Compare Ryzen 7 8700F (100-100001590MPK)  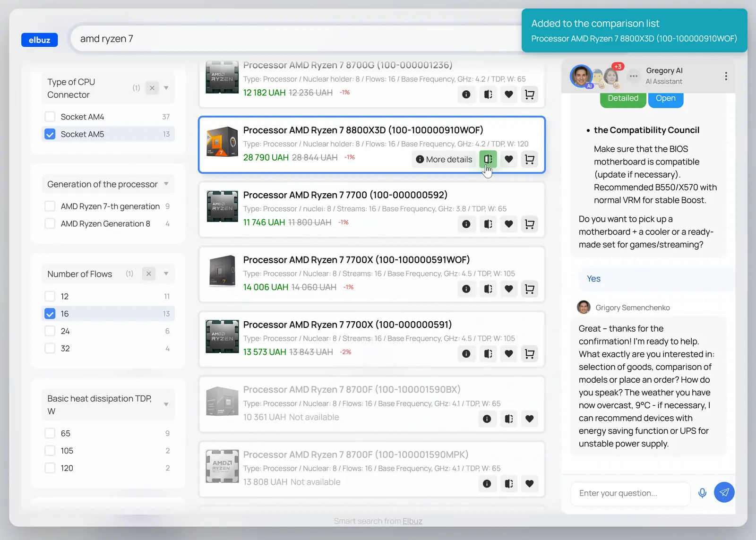pyautogui.click(x=509, y=483)
